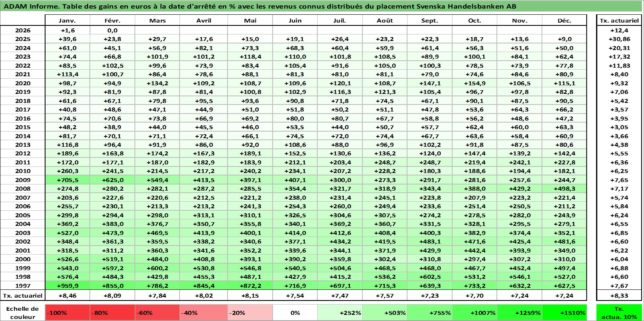Click the 'Déc.' column header
Viewport: 644px width, 321px height.
coord(564,20)
